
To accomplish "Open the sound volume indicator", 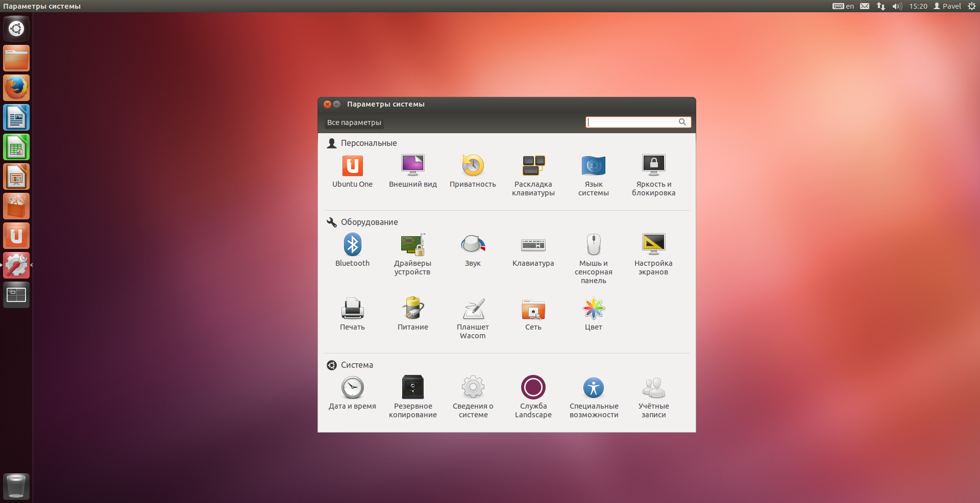I will [897, 6].
